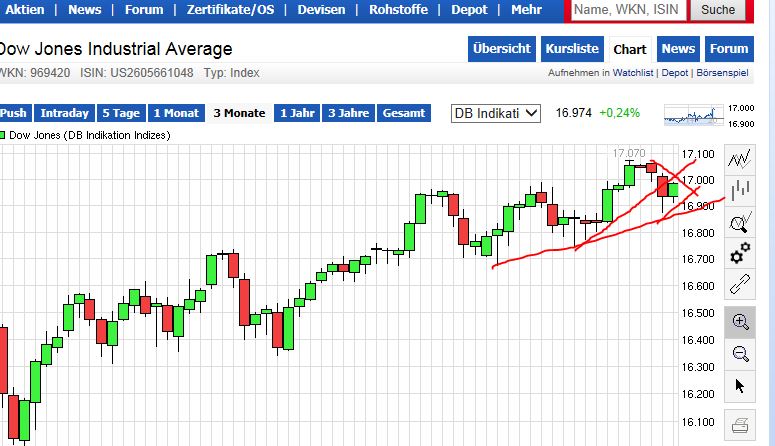This screenshot has width=775, height=446.
Task: Switch to the blue Forum tab
Action: [729, 49]
